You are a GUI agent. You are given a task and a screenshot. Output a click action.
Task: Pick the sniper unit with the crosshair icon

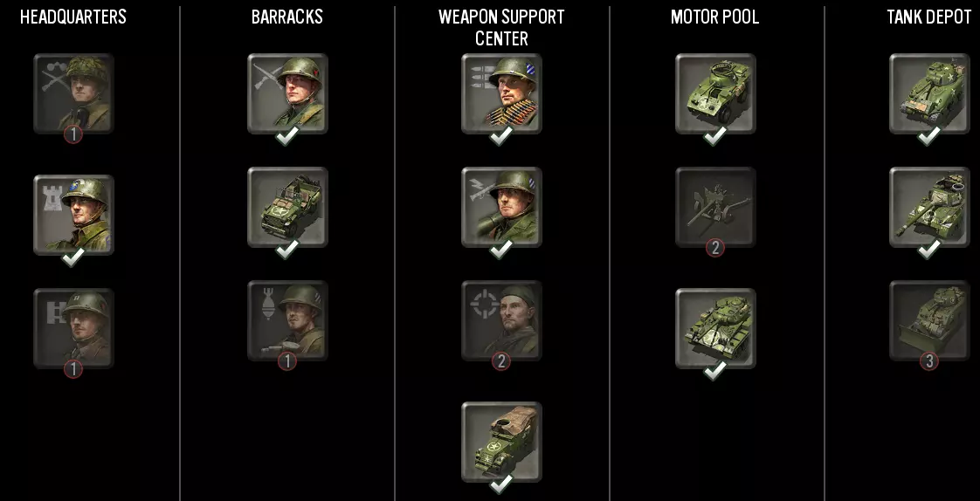coord(502,320)
